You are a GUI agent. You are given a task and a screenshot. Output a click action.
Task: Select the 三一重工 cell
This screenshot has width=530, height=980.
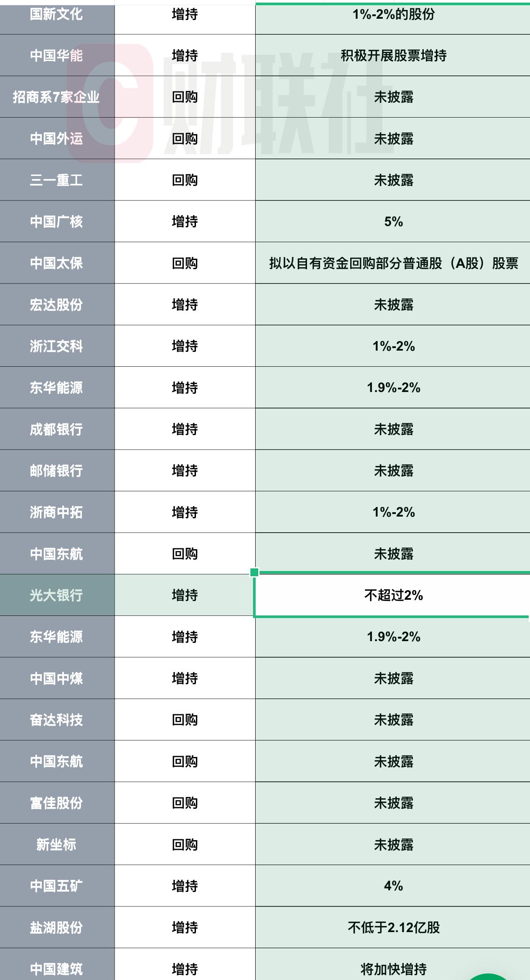point(57,180)
